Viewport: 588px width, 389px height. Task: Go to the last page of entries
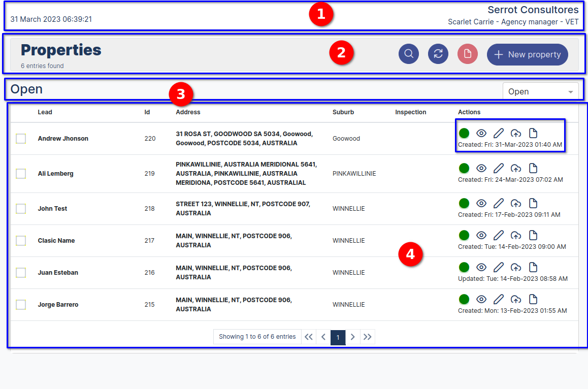pyautogui.click(x=368, y=337)
